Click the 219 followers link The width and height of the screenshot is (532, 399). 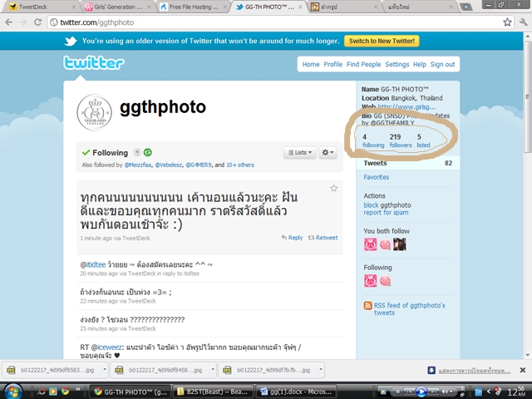tap(401, 140)
